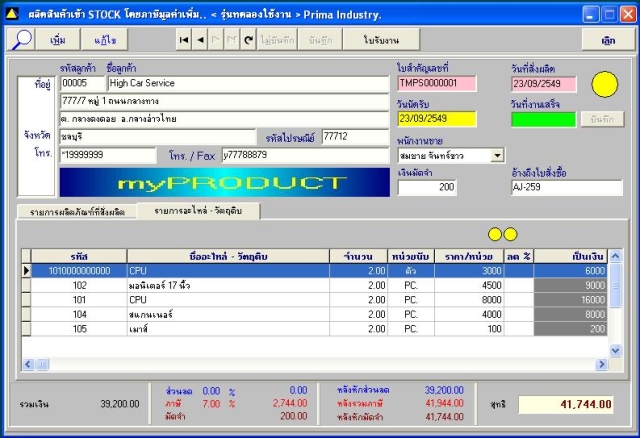Click the large yellow circle indicator
This screenshot has height=438, width=640.
point(604,84)
